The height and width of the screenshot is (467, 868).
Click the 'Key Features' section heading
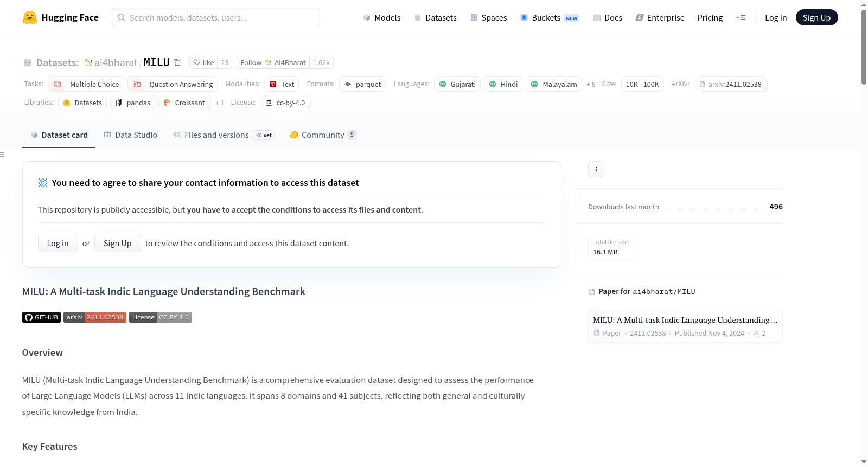tap(50, 446)
